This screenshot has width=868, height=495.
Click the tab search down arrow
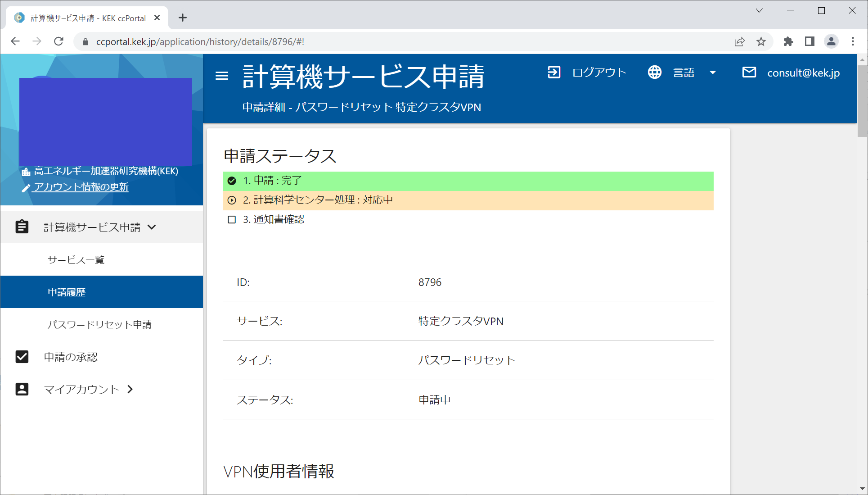tap(759, 10)
